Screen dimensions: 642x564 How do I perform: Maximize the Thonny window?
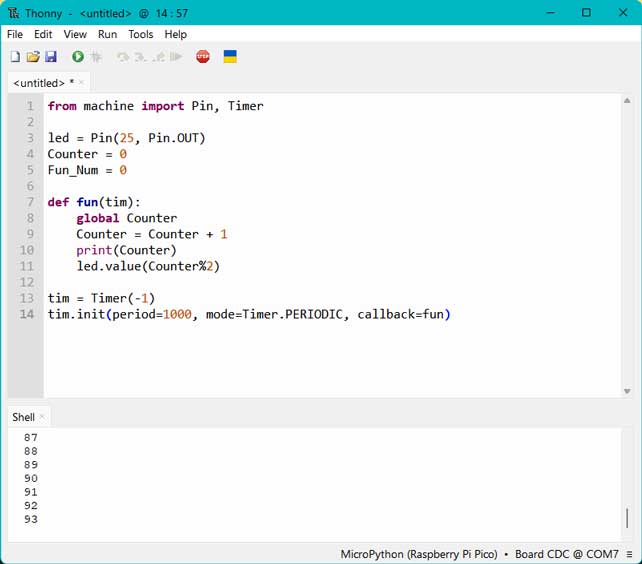(586, 13)
